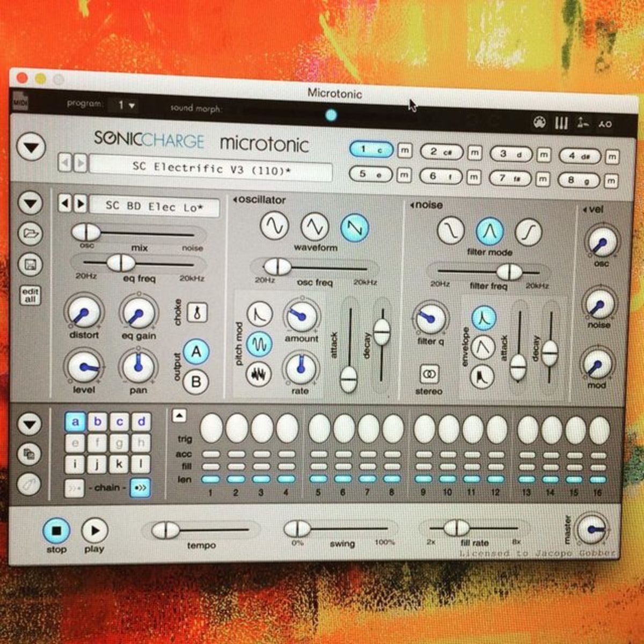Switch to pattern d
This screenshot has width=644, height=644.
(141, 422)
